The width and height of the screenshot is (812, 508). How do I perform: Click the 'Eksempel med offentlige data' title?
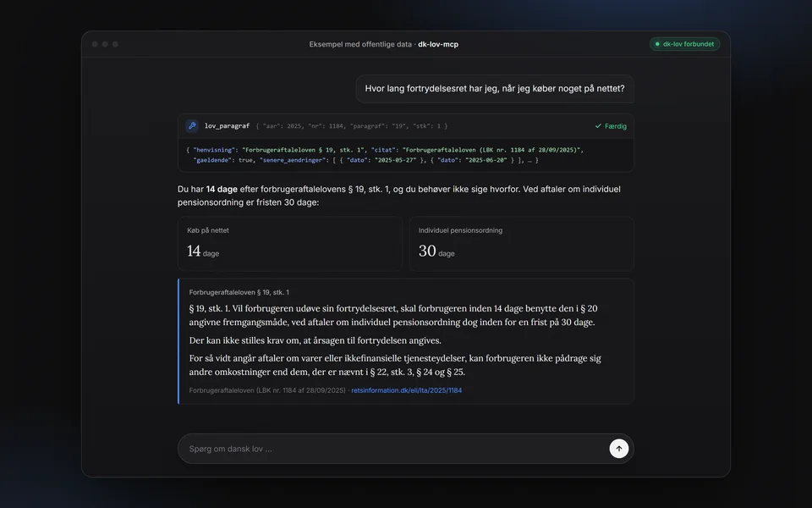pyautogui.click(x=360, y=44)
